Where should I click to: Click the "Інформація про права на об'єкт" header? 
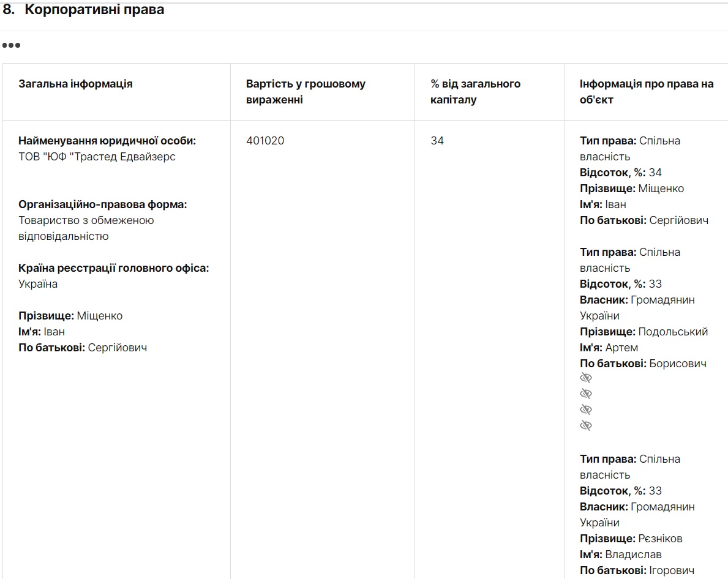pyautogui.click(x=646, y=92)
